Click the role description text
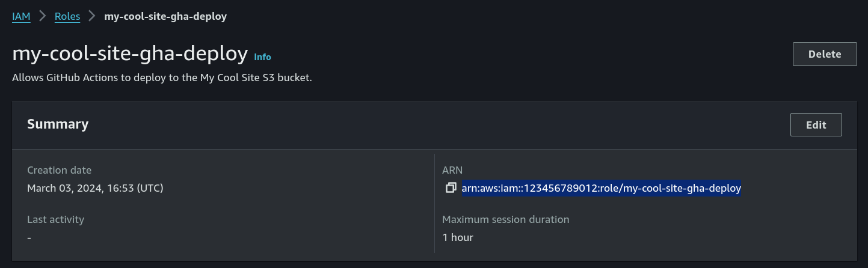This screenshot has width=868, height=268. (162, 78)
